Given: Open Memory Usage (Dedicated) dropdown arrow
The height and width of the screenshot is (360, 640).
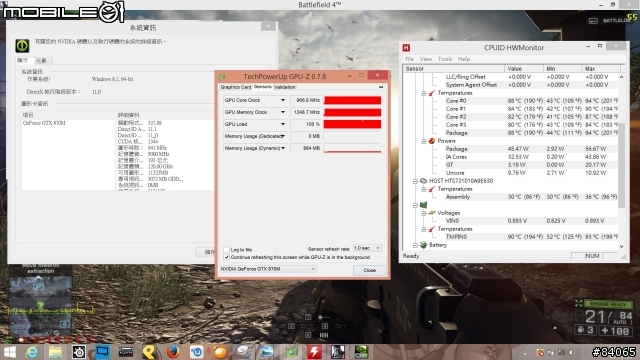Looking at the screenshot, I should (x=282, y=136).
